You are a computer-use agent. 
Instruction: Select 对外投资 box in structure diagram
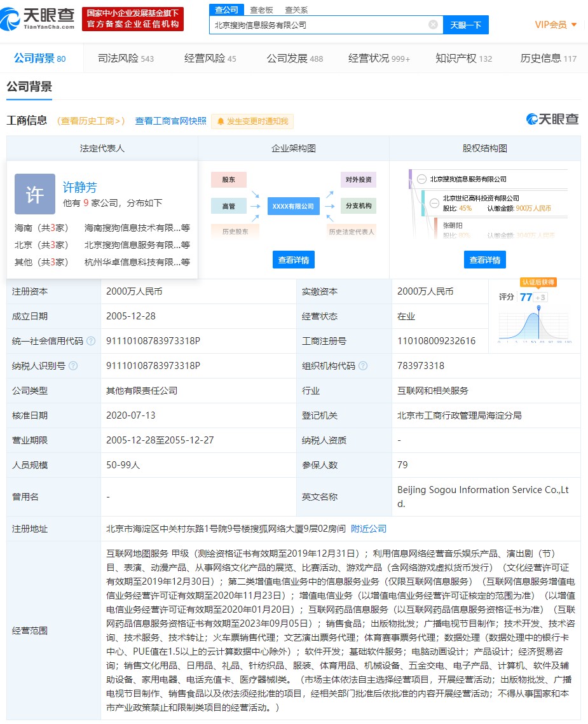coord(359,179)
